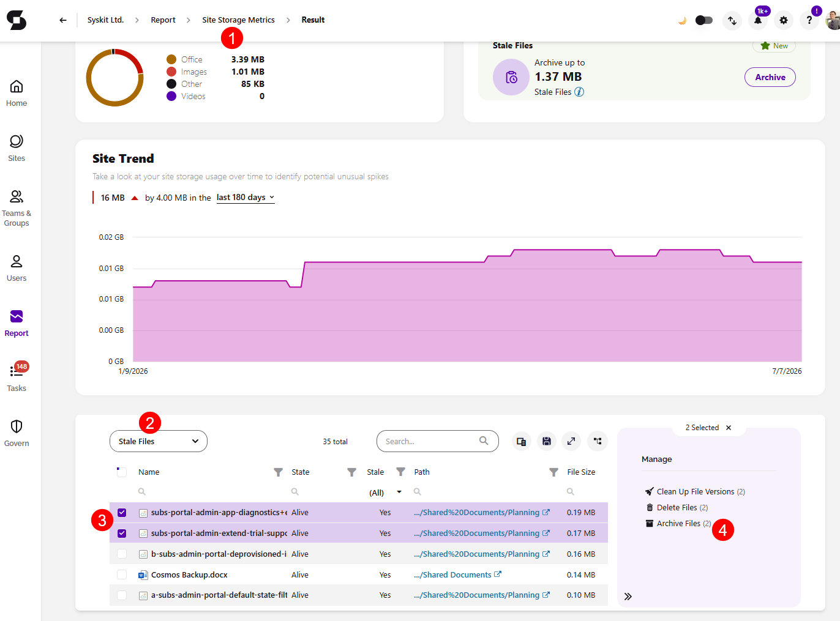
Task: Open Tasks in sidebar
Action: (17, 378)
